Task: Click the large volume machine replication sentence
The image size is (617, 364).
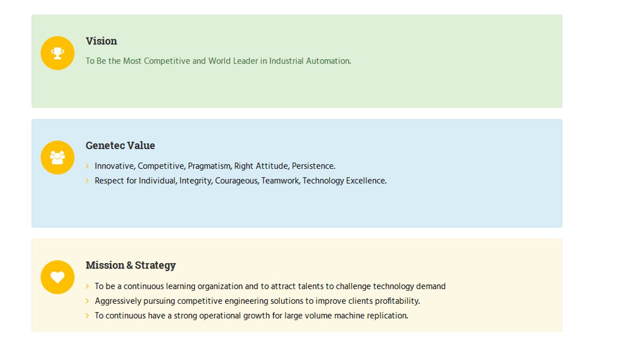Action: point(251,316)
